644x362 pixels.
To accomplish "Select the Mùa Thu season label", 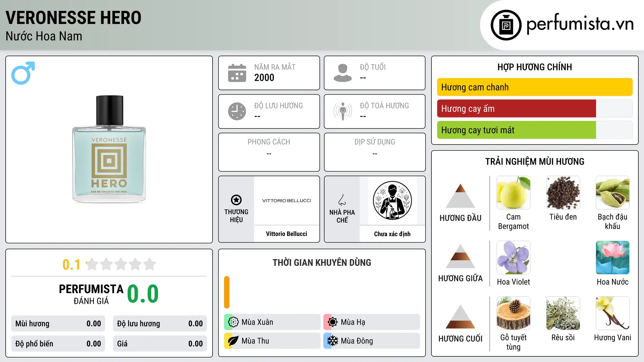I will coord(255,341).
